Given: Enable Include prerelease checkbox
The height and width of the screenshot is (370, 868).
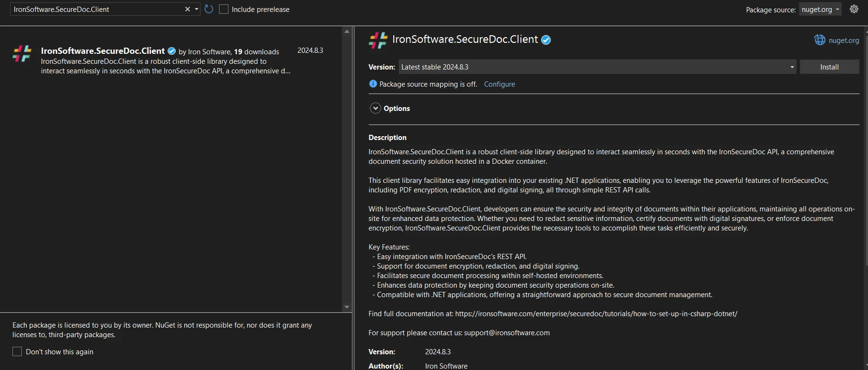Looking at the screenshot, I should click(224, 10).
